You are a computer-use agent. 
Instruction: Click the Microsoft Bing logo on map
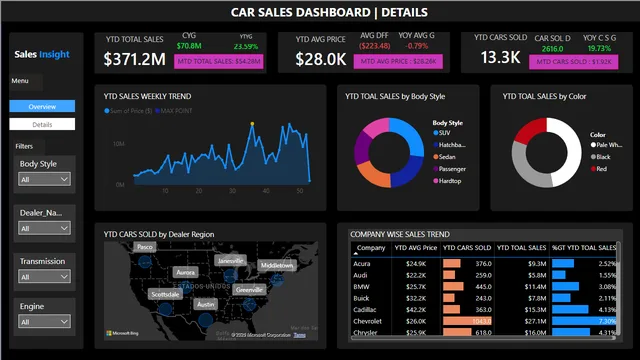point(122,333)
